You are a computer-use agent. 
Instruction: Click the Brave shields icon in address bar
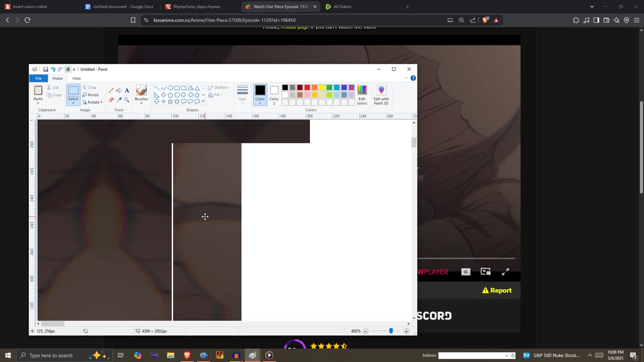point(485,20)
